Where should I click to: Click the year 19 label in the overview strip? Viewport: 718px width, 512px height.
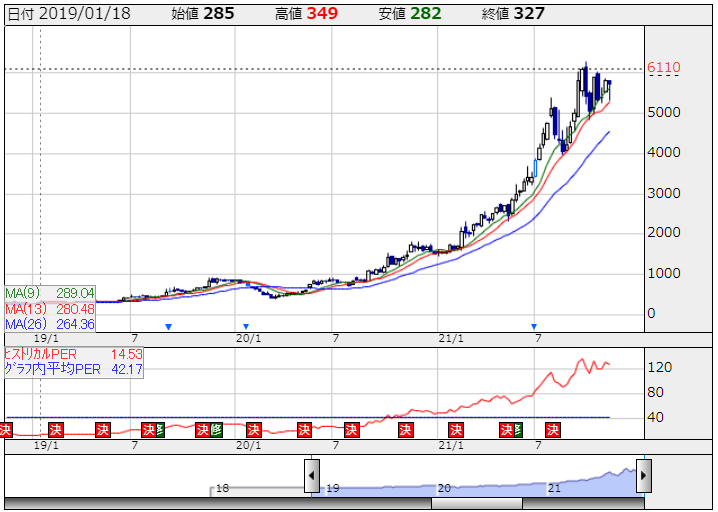point(333,488)
